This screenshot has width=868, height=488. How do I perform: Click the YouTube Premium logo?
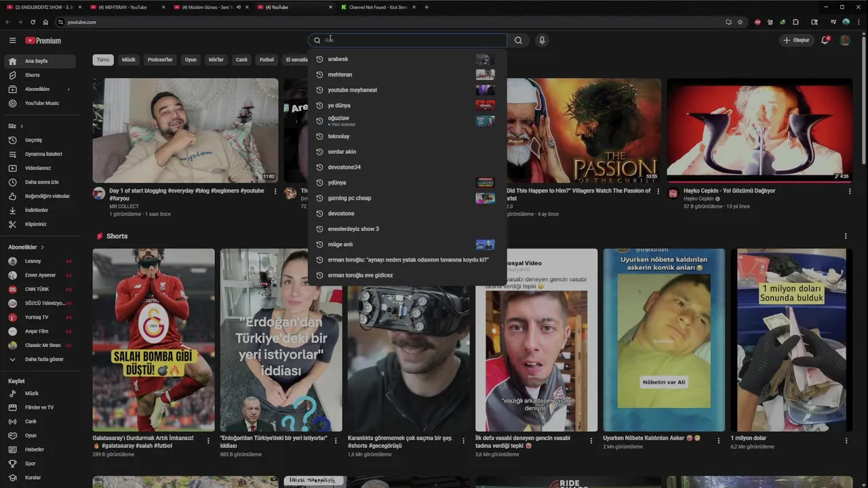(43, 40)
